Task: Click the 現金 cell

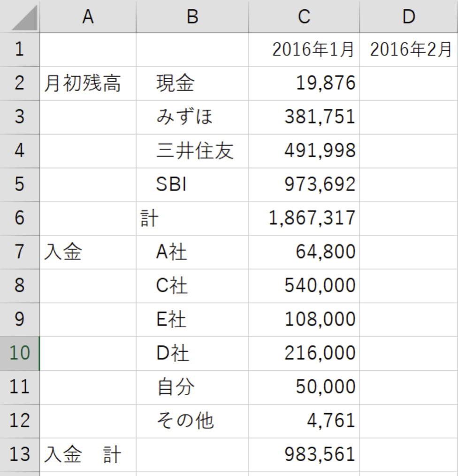Action: [x=192, y=84]
